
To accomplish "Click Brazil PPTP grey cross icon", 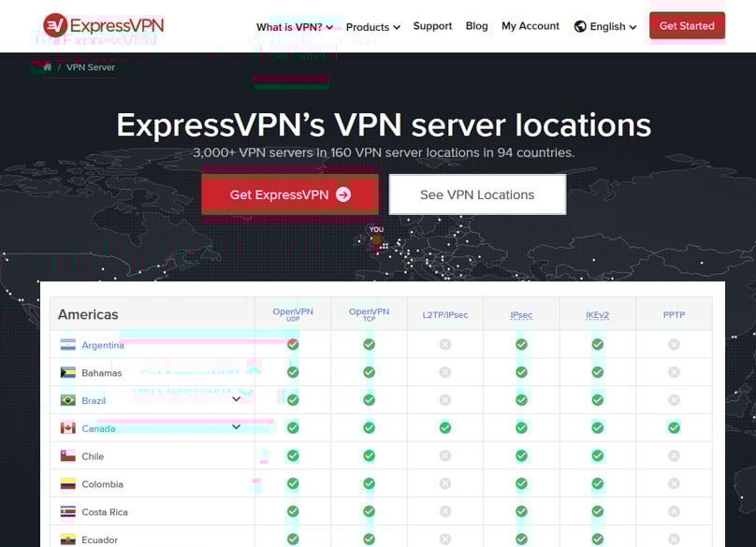I will pyautogui.click(x=674, y=400).
